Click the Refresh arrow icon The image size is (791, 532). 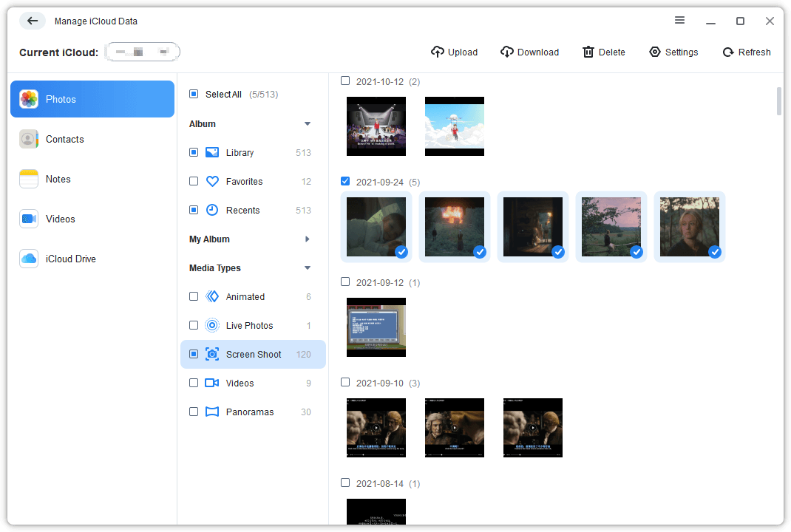[728, 52]
